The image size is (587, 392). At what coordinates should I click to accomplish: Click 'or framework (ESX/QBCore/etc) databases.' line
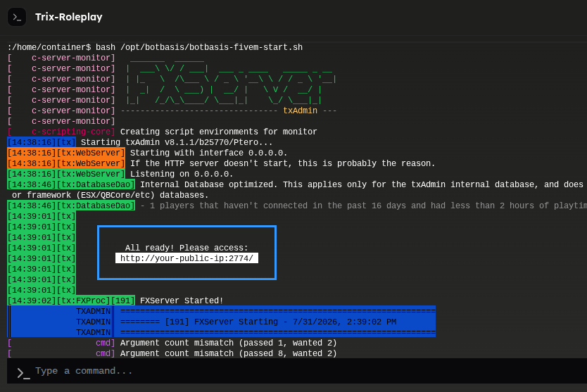pyautogui.click(x=111, y=195)
